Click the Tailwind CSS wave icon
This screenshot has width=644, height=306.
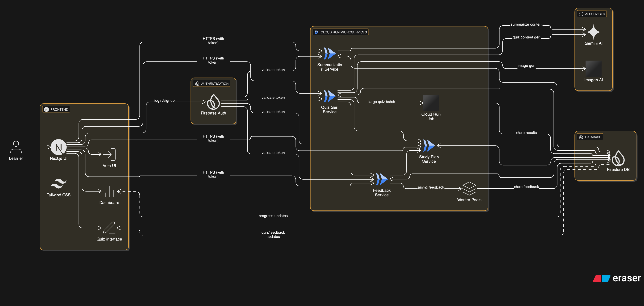58,184
